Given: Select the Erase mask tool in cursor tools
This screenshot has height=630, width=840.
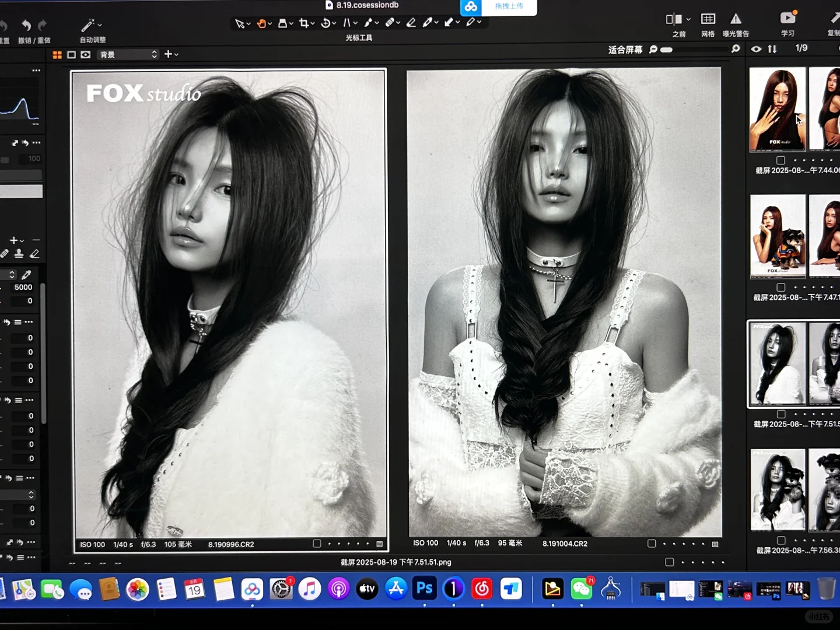Looking at the screenshot, I should pos(411,23).
